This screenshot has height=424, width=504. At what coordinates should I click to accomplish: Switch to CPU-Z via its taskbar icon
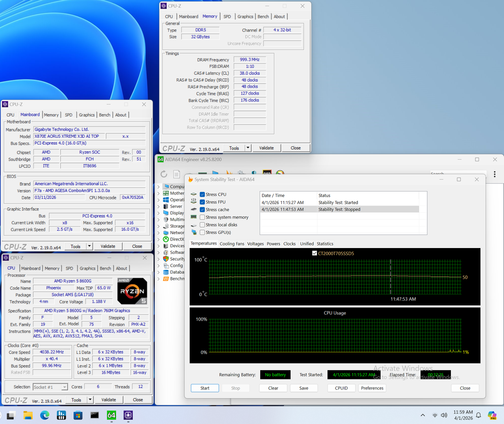pyautogui.click(x=128, y=415)
